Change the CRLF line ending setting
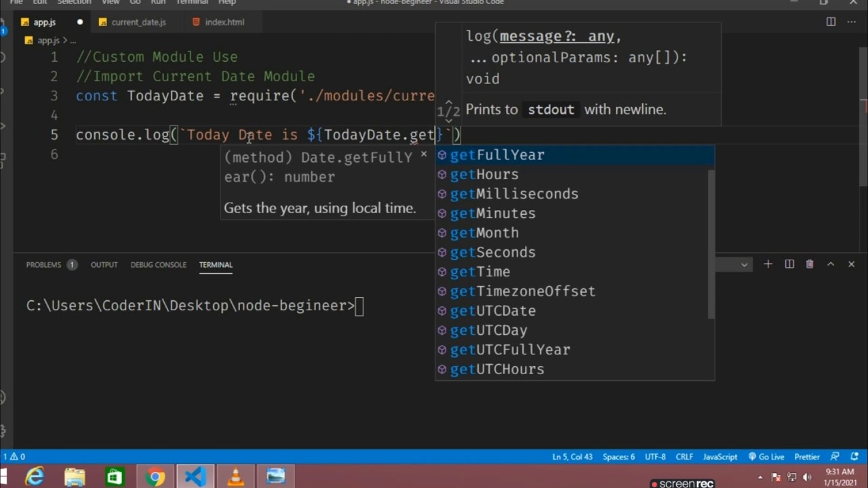 pos(684,457)
